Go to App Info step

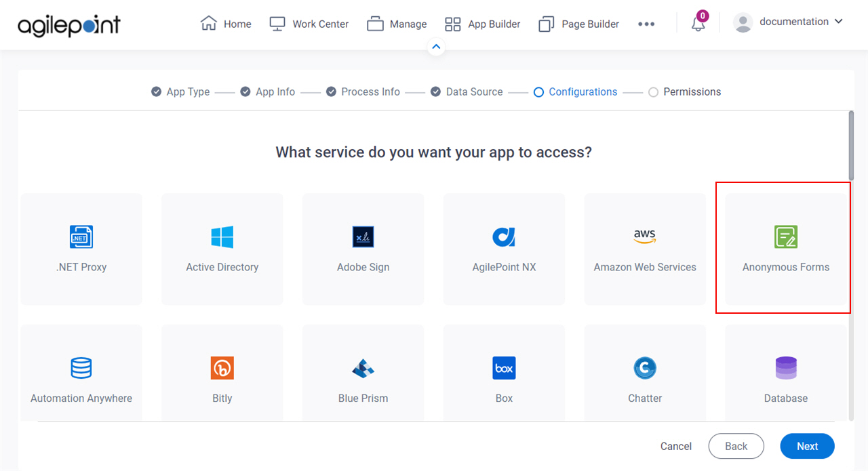click(268, 91)
